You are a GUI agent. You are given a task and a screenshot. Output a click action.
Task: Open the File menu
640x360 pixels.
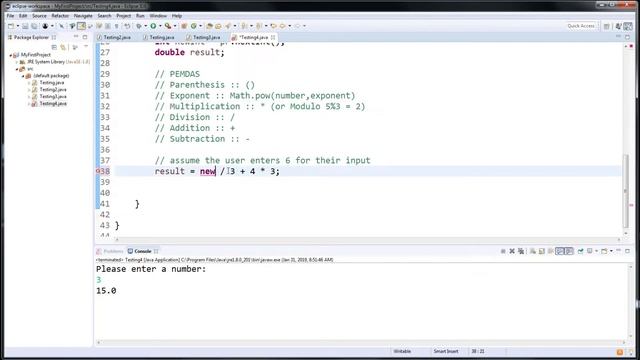point(11,16)
